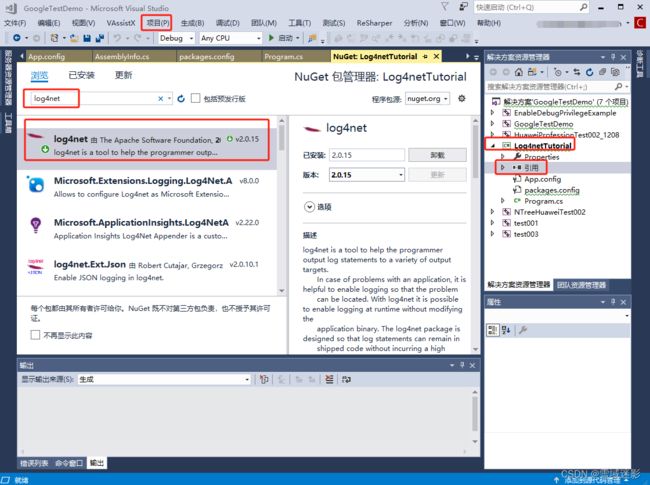Collapse the Log4netTutorial project node

tap(493, 146)
